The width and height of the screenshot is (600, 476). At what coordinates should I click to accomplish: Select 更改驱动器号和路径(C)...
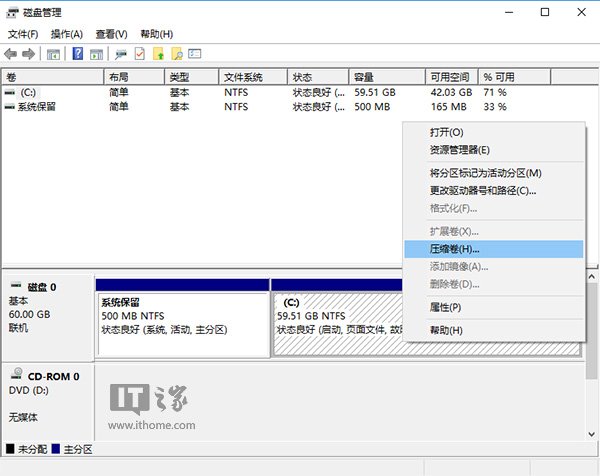click(494, 191)
